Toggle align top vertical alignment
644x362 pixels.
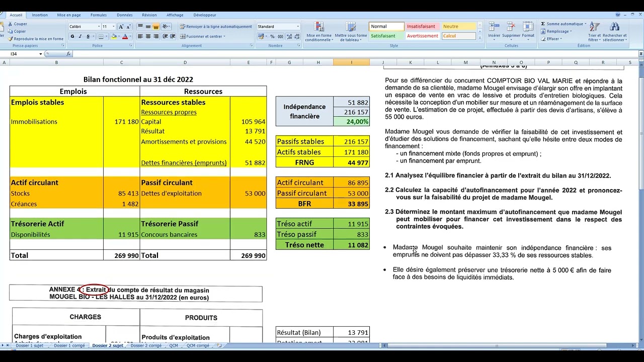(140, 27)
